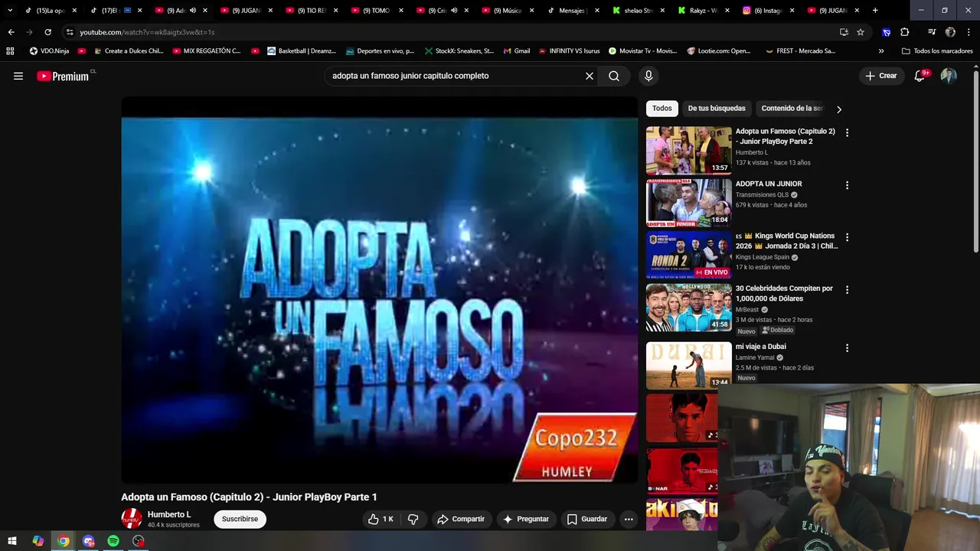Start voice search with microphone

pyautogui.click(x=648, y=76)
